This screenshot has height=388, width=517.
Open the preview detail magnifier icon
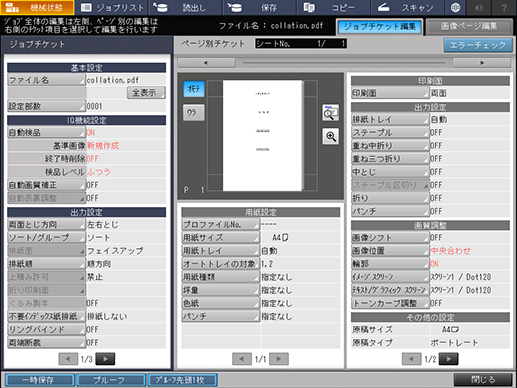(x=330, y=113)
